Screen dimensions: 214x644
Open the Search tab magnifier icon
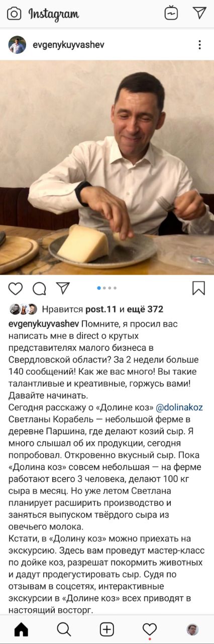click(64, 629)
